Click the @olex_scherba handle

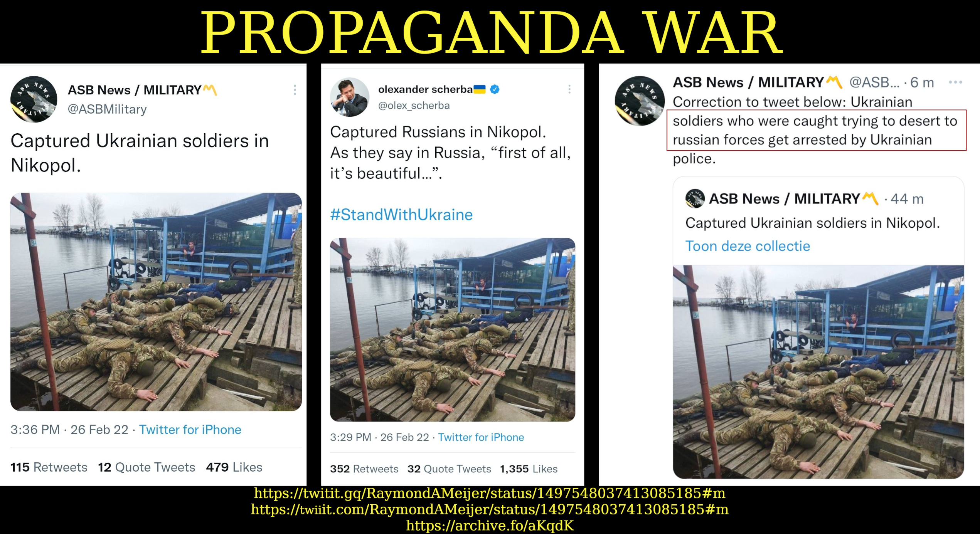(x=414, y=106)
